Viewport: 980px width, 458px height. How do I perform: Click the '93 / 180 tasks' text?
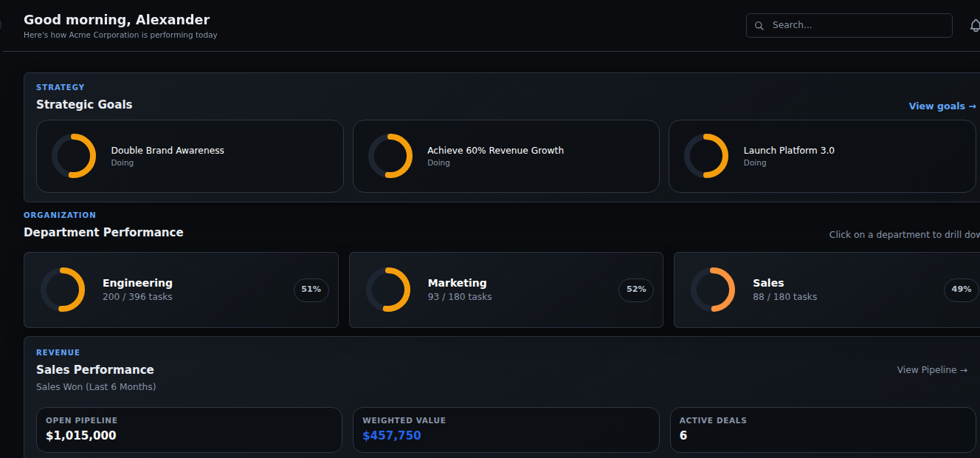(460, 297)
